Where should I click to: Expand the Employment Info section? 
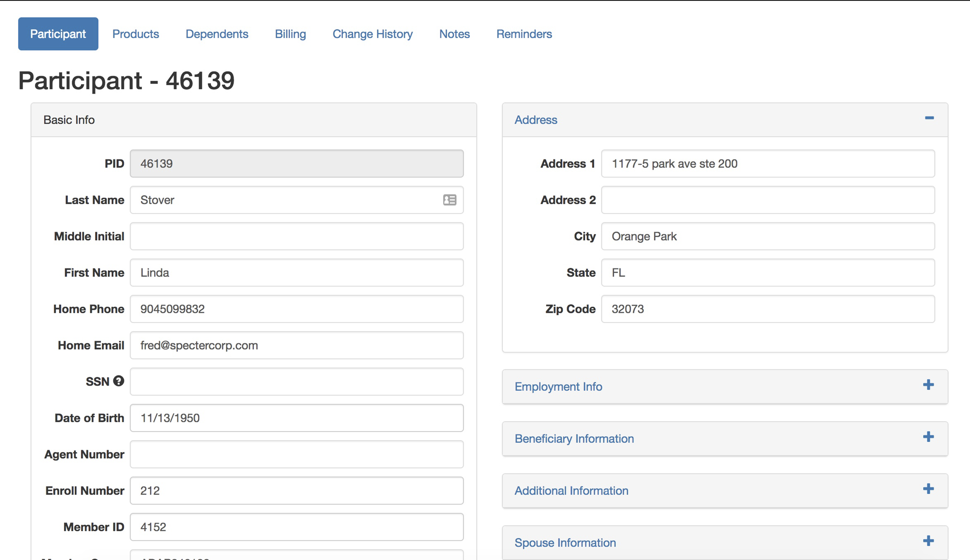(x=928, y=384)
